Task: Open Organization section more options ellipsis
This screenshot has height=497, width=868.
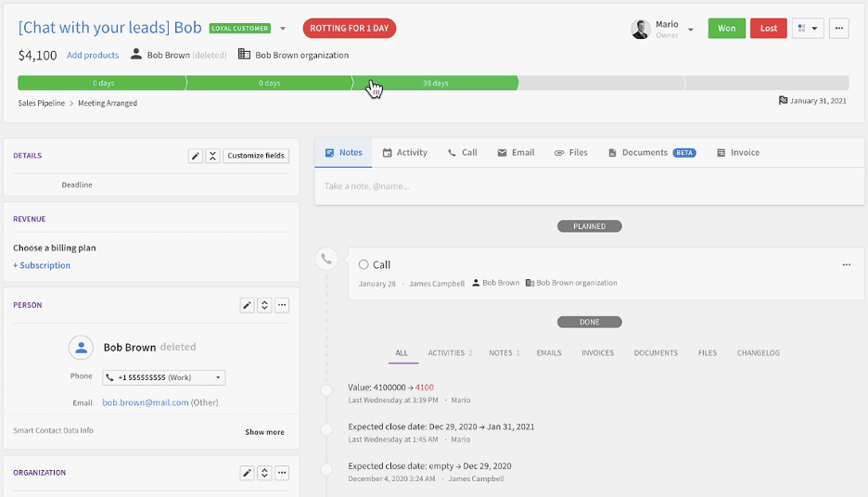Action: 282,473
